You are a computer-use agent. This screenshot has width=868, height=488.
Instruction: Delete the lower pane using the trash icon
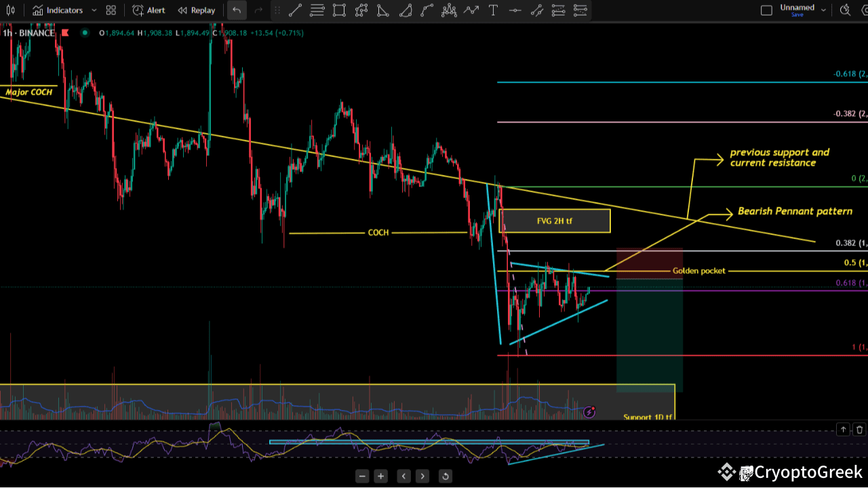point(859,429)
